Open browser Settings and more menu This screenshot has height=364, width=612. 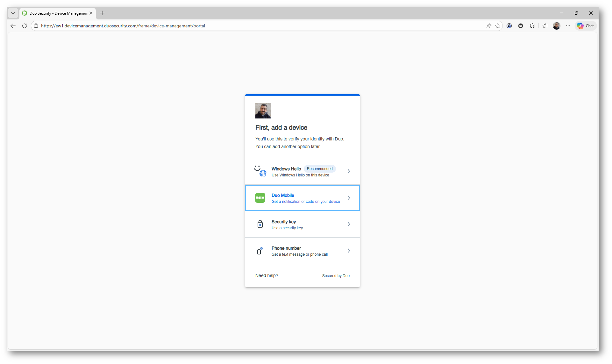pyautogui.click(x=568, y=26)
